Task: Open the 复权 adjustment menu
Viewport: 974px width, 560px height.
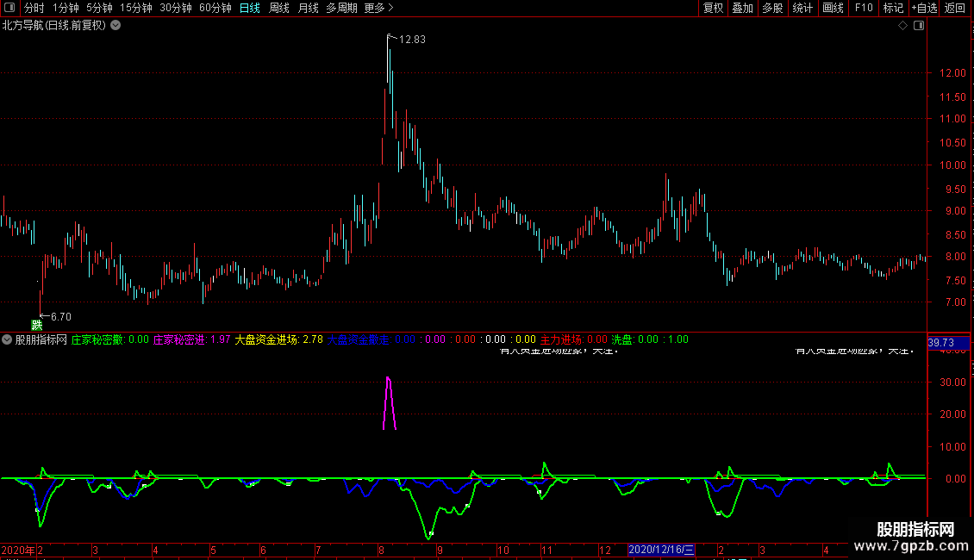Action: click(713, 8)
